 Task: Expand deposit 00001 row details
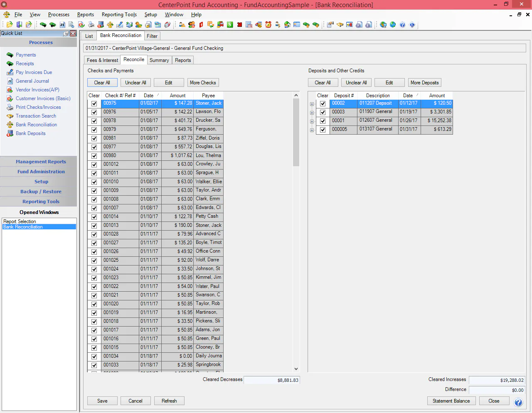point(312,121)
